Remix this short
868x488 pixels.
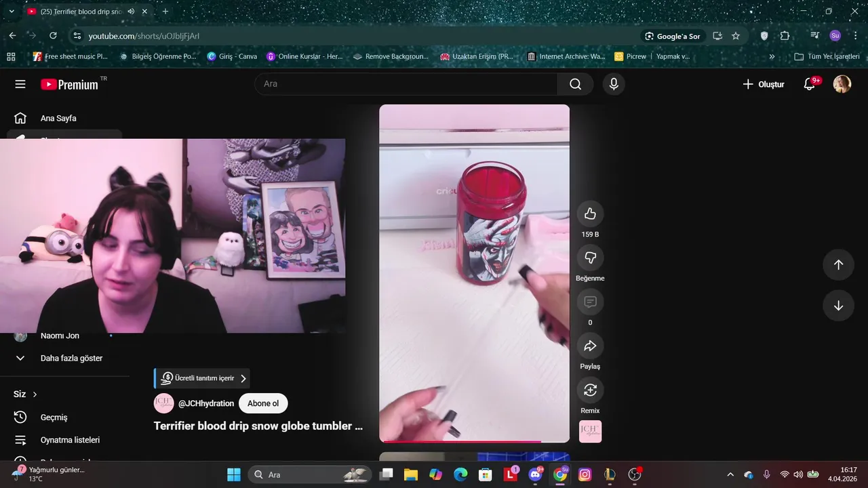590,390
